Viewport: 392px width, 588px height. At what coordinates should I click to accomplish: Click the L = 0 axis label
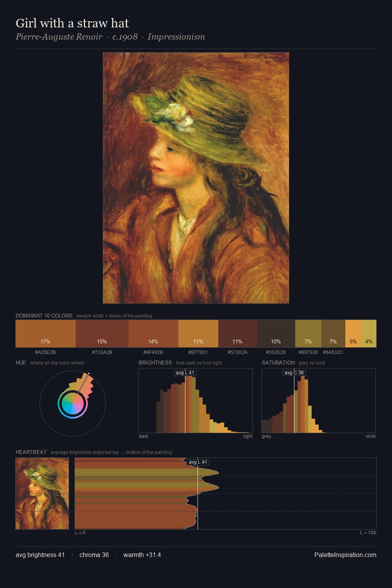80,533
